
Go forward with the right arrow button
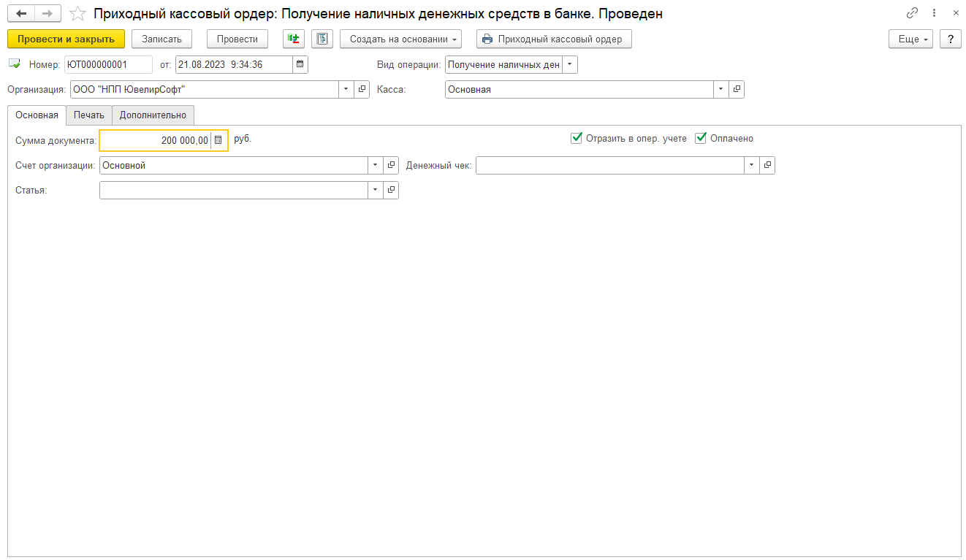pyautogui.click(x=47, y=13)
